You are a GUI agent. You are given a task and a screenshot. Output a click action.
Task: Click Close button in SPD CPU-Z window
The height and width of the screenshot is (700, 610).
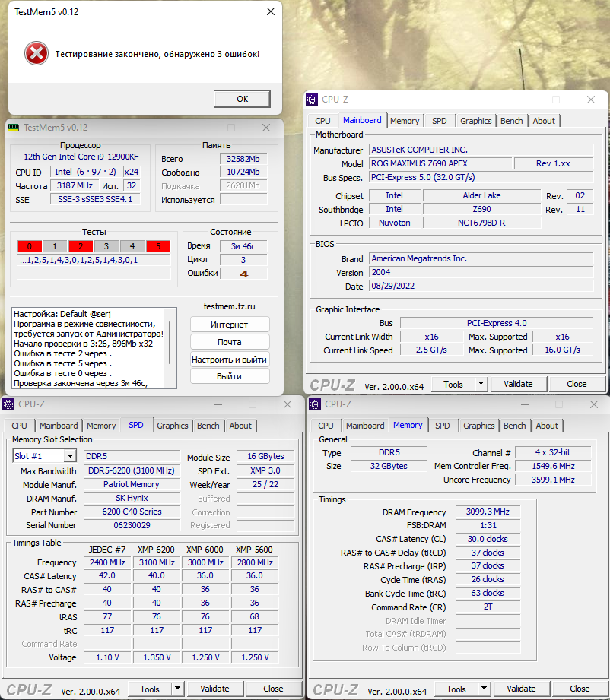click(273, 689)
